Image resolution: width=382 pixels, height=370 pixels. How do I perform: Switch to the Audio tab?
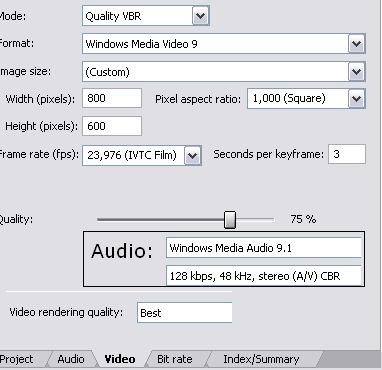[71, 359]
